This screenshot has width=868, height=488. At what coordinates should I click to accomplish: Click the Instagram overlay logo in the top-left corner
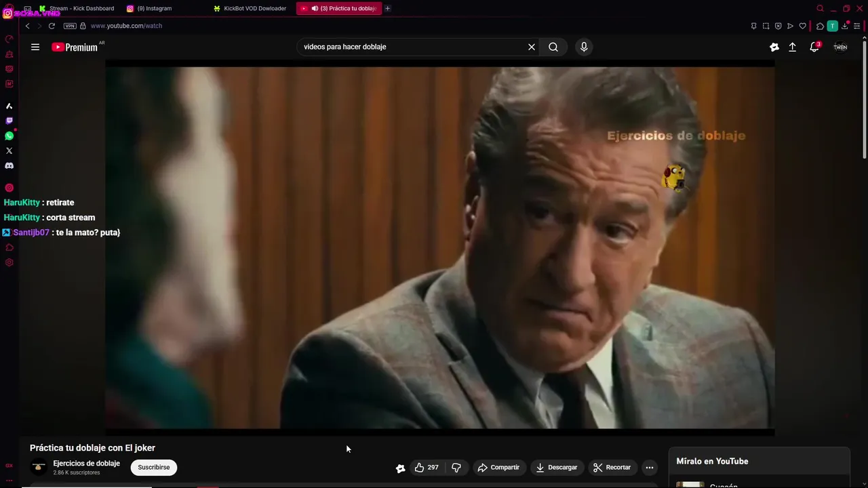pyautogui.click(x=7, y=13)
